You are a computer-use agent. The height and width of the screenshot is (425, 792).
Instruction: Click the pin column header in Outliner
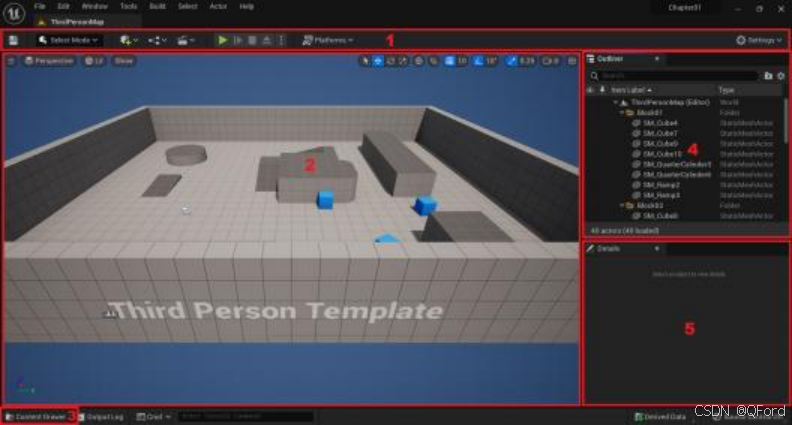[602, 90]
